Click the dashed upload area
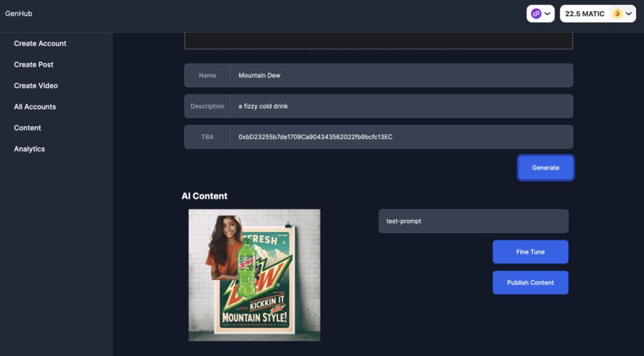This screenshot has width=644, height=356. (x=378, y=41)
